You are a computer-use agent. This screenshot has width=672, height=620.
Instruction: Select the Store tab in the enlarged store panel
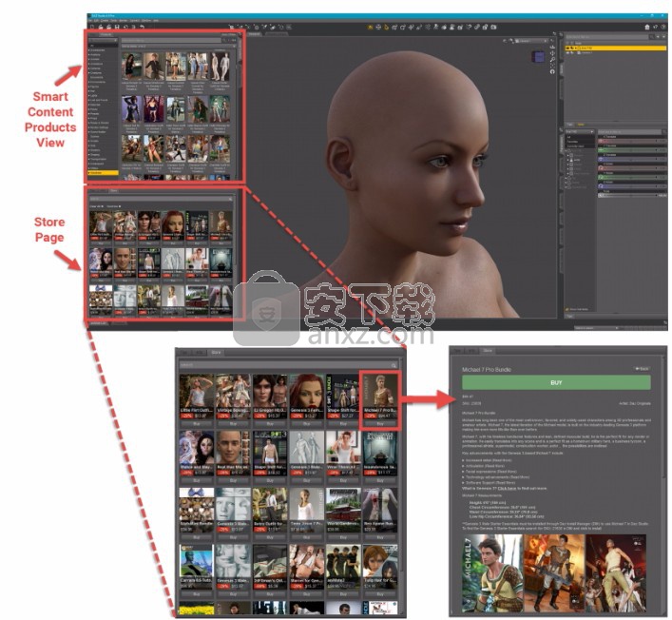point(216,353)
